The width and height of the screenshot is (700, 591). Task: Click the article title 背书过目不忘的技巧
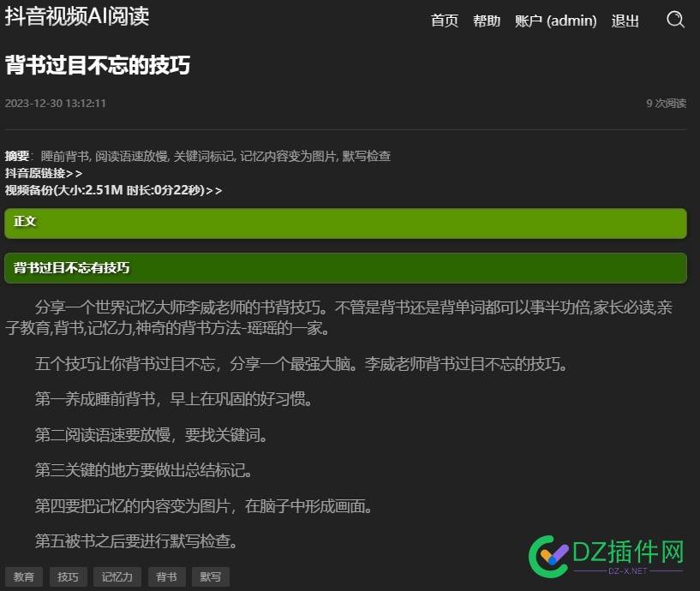point(98,65)
